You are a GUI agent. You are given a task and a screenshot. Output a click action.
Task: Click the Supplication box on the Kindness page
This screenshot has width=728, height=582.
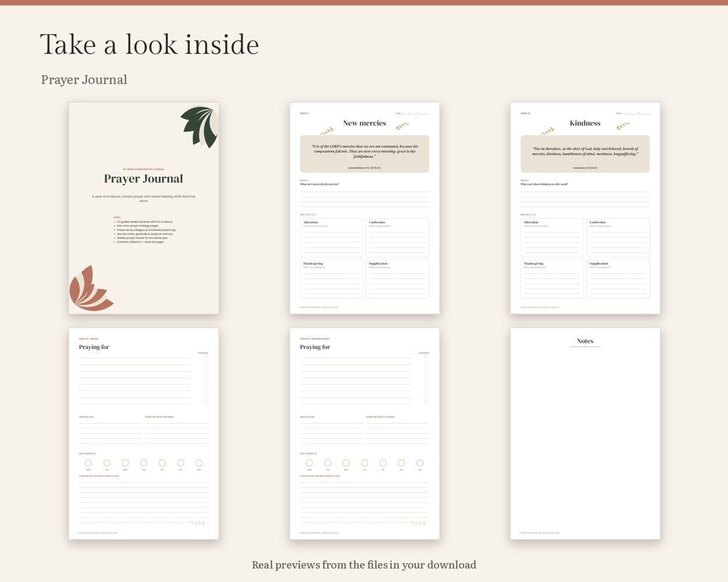pyautogui.click(x=618, y=279)
